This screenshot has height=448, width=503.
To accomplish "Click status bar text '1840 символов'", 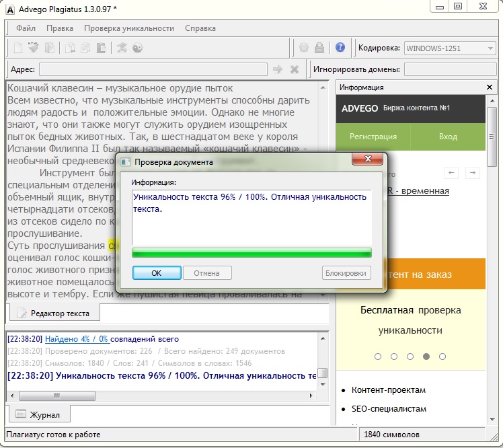I will [391, 435].
